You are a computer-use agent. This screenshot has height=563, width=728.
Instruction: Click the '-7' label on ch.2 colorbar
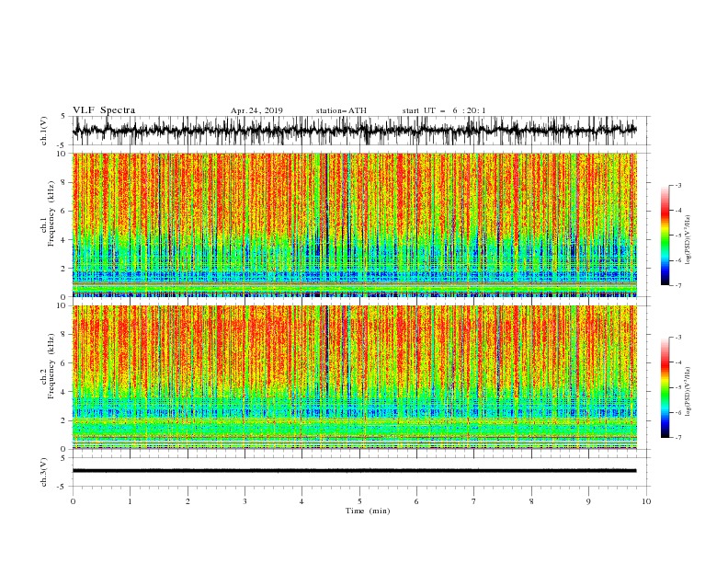(677, 437)
